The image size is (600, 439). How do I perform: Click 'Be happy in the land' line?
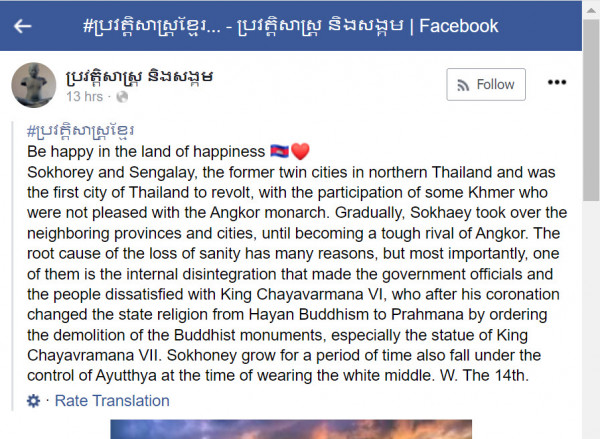[x=146, y=152]
